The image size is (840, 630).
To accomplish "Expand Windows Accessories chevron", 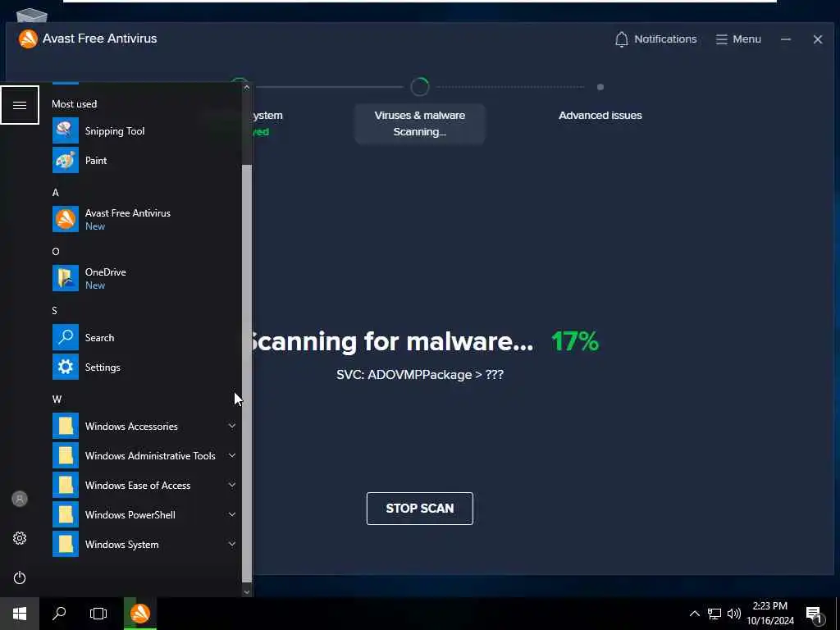I will (232, 426).
